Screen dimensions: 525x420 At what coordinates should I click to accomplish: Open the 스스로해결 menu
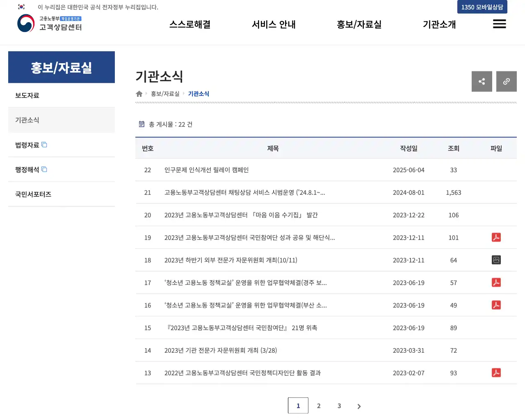click(189, 24)
